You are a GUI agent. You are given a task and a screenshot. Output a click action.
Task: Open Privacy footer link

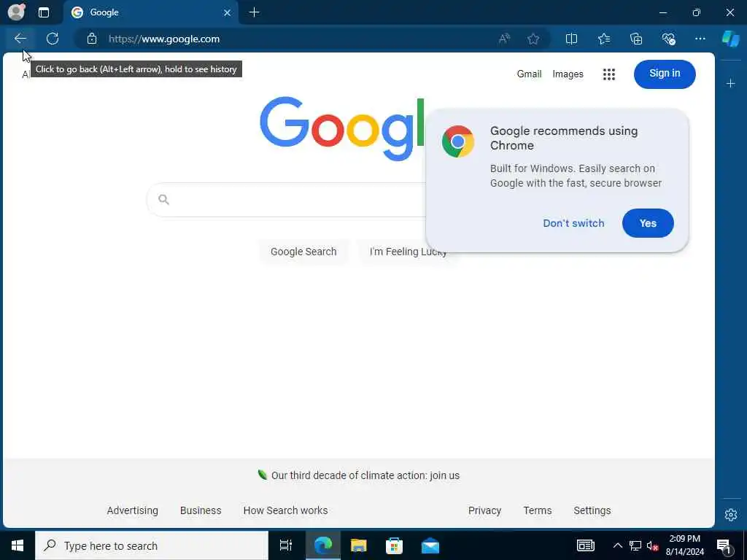[x=484, y=510]
